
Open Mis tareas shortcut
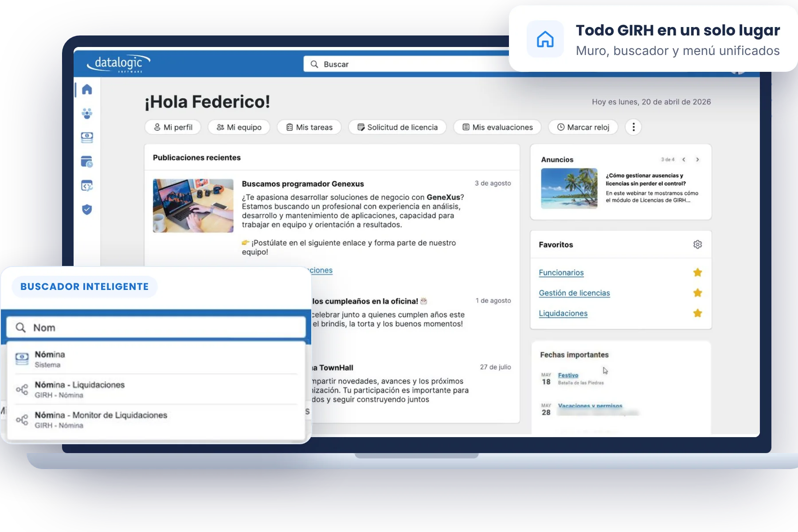pos(309,127)
